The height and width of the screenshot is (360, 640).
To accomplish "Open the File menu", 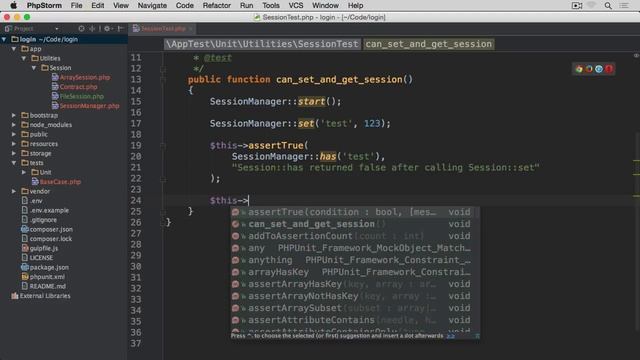I will (76, 5).
